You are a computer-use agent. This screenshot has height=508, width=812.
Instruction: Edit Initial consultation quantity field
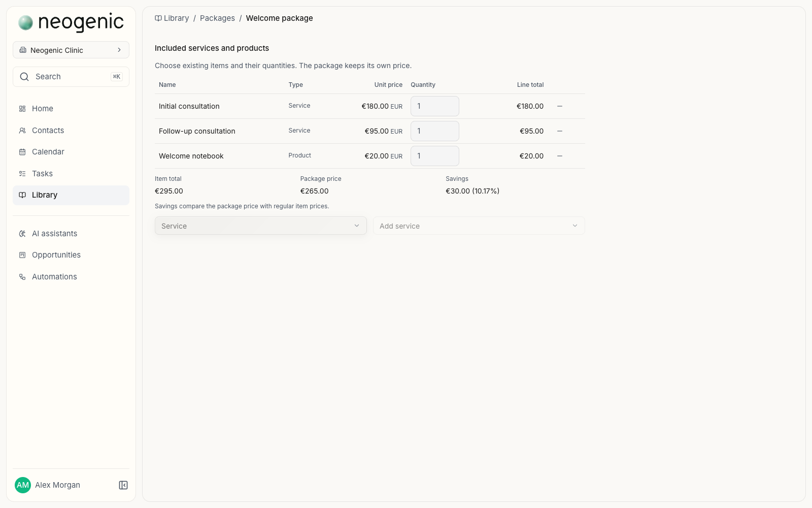(x=435, y=106)
